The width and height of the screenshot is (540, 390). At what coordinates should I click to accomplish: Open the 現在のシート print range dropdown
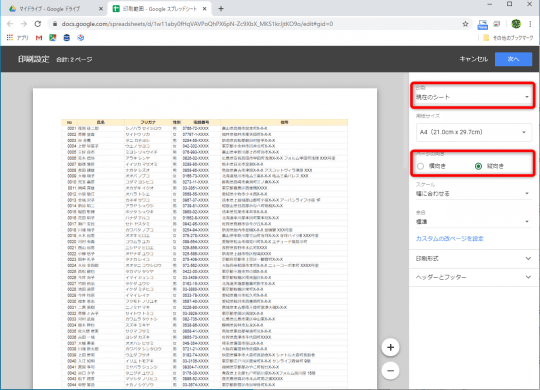tap(472, 97)
